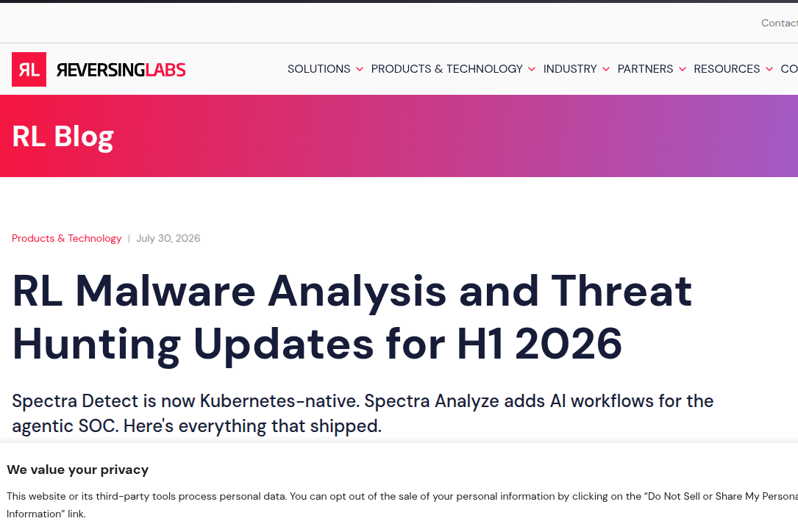Select the Industry menu item
798x532 pixels.
pyautogui.click(x=569, y=68)
